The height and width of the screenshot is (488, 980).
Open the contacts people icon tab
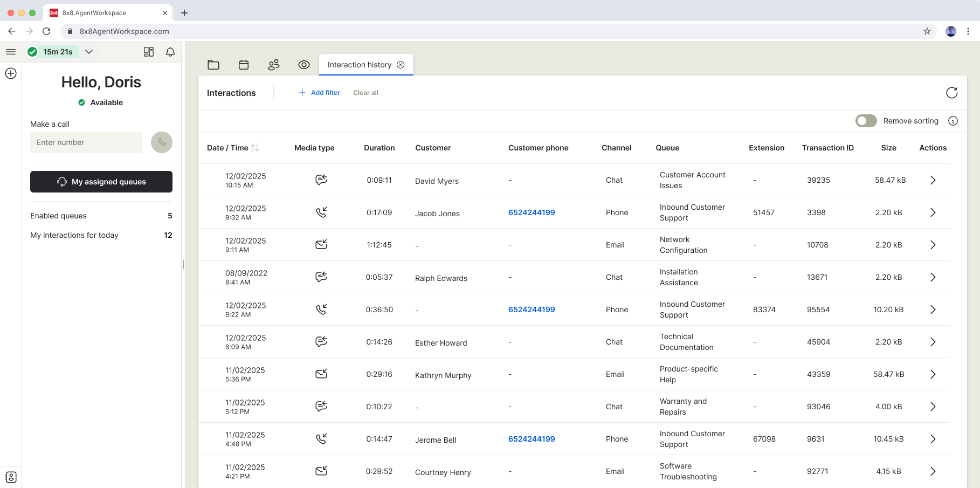[274, 65]
